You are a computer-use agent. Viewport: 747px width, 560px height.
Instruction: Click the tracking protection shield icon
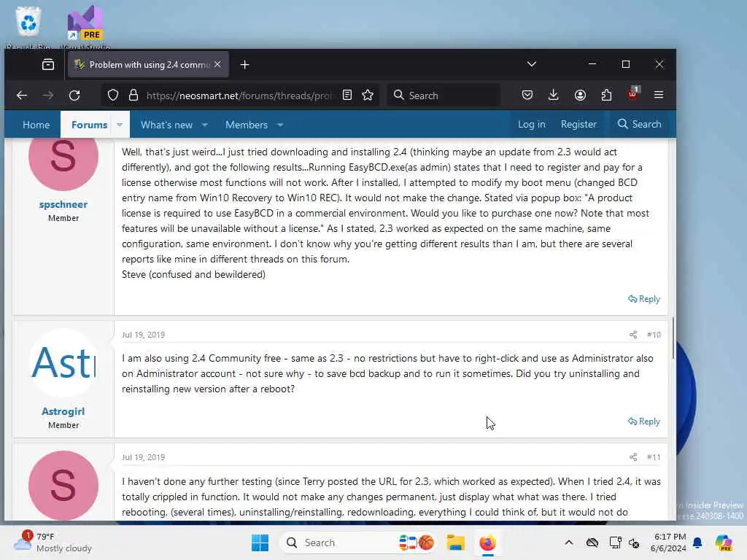pyautogui.click(x=113, y=96)
